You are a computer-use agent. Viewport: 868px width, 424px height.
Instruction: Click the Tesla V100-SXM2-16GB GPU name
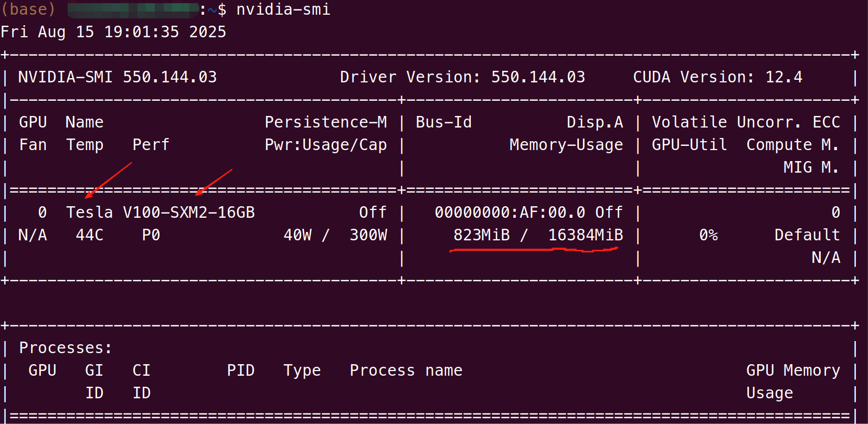[161, 213]
